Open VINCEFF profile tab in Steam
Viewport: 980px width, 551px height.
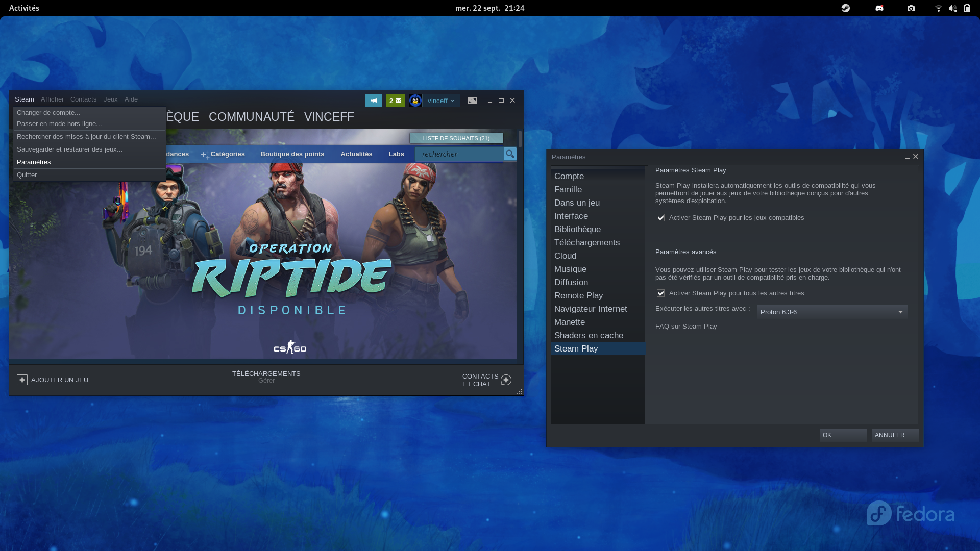(x=329, y=117)
